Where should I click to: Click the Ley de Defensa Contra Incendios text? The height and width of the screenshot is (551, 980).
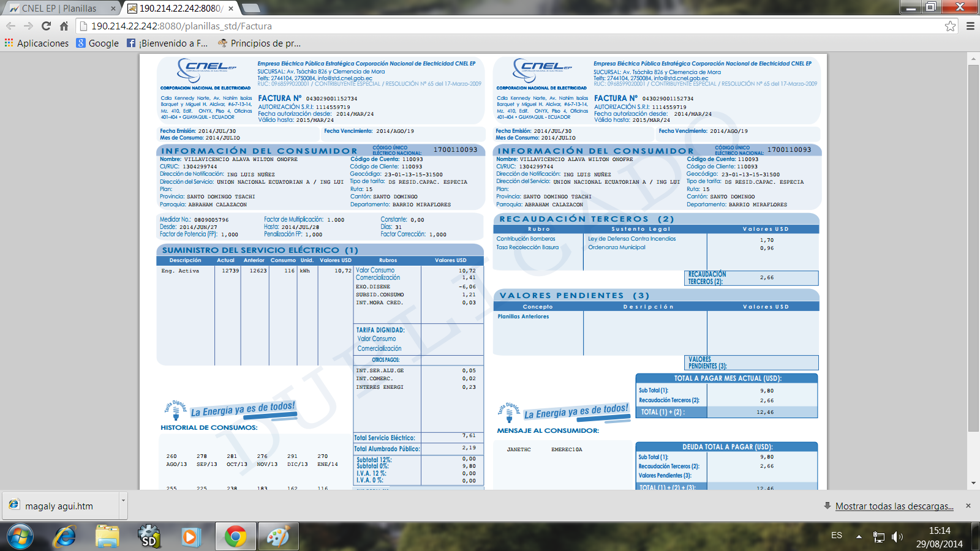click(x=632, y=239)
